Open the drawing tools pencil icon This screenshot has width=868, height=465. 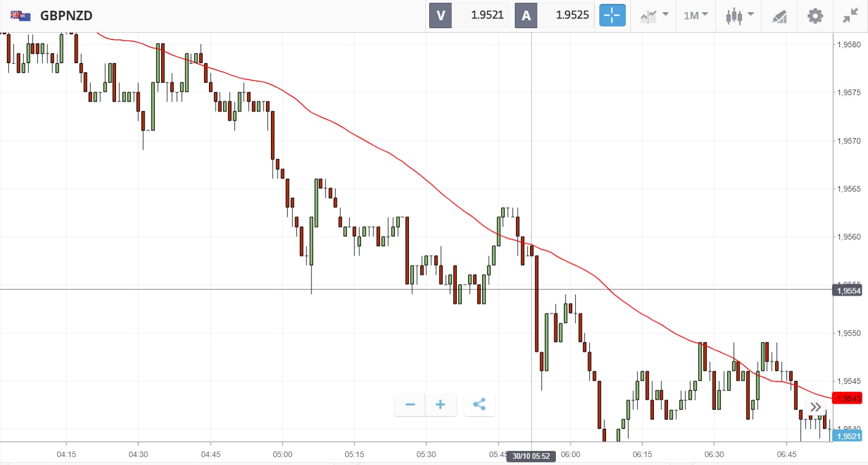[x=780, y=16]
